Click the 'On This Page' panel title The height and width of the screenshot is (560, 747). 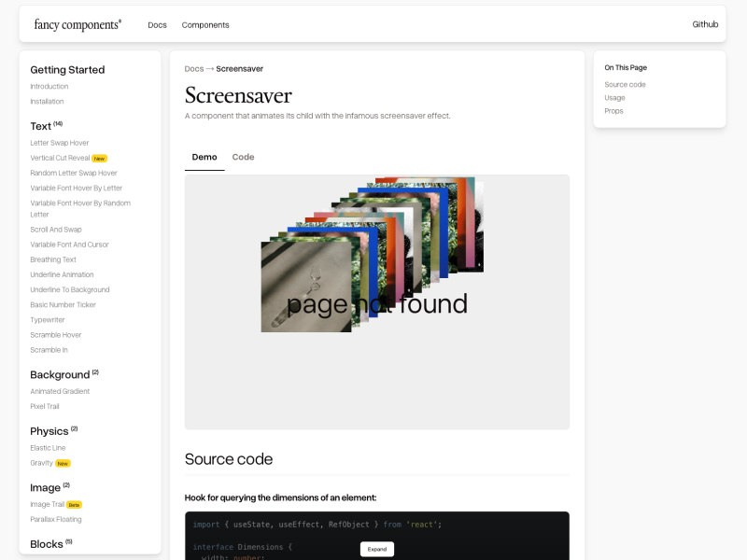[626, 67]
